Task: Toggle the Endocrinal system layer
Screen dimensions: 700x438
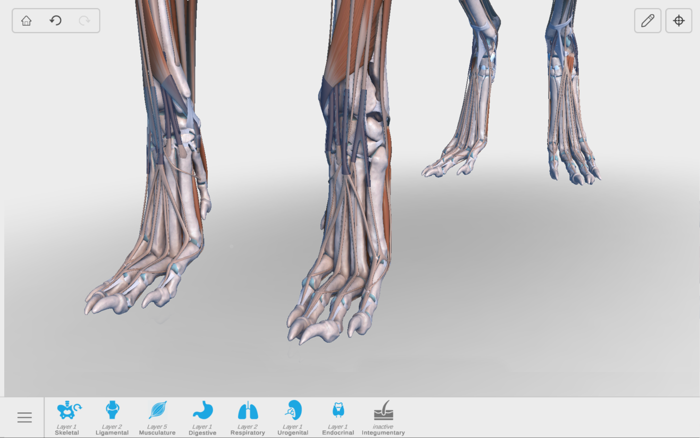Action: point(338,417)
